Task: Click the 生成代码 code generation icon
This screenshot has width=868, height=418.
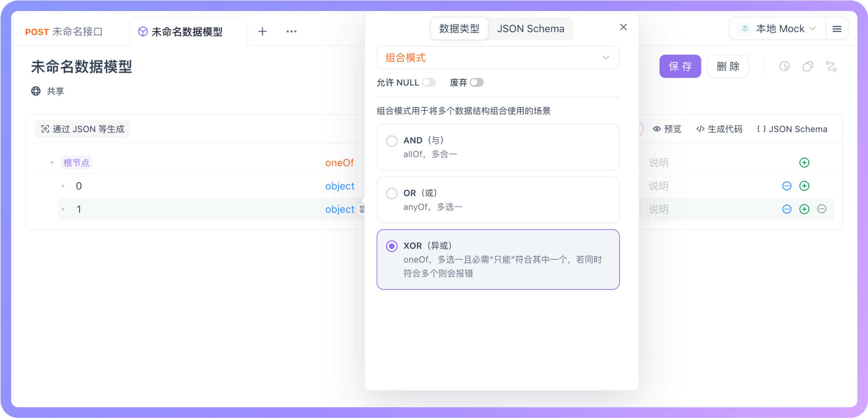Action: 719,129
